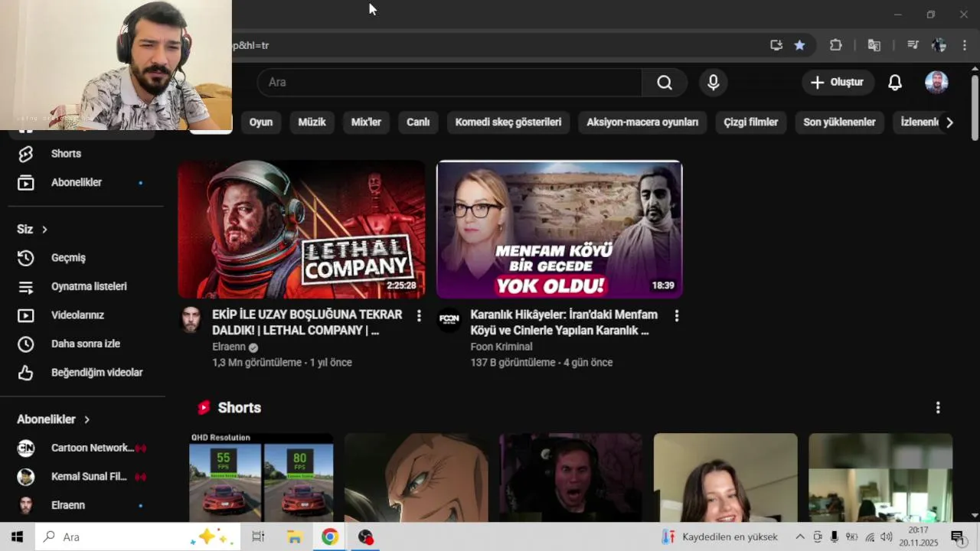
Task: Open the screaming man with headphones short
Action: (x=570, y=478)
